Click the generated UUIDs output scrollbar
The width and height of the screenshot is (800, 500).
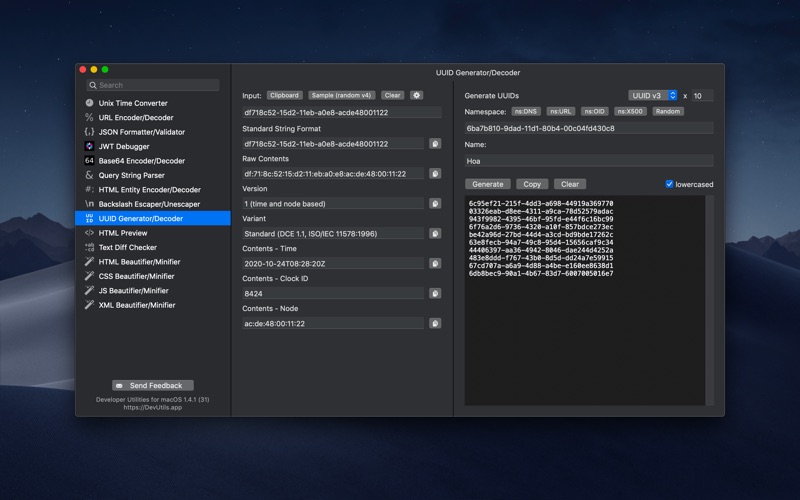pyautogui.click(x=710, y=300)
